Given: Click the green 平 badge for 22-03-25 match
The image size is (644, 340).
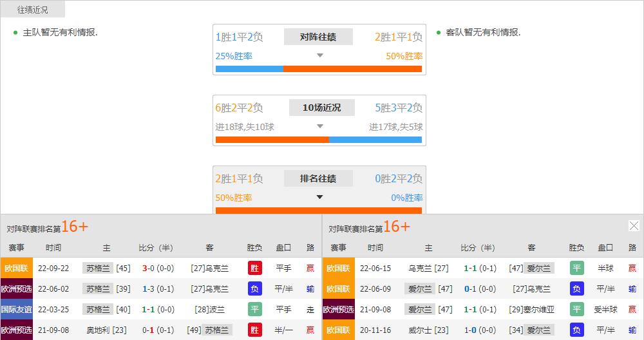Looking at the screenshot, I should [x=254, y=310].
